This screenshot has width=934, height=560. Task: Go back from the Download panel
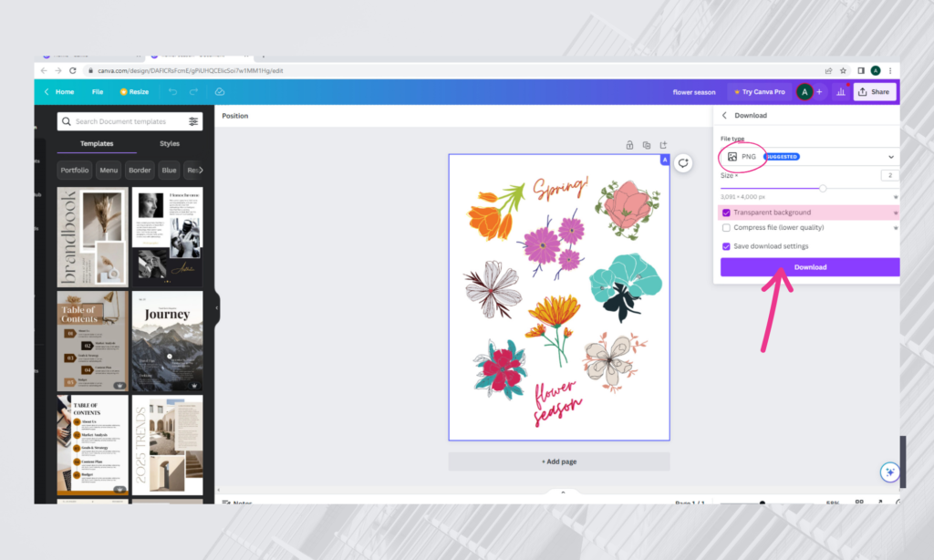coord(724,116)
